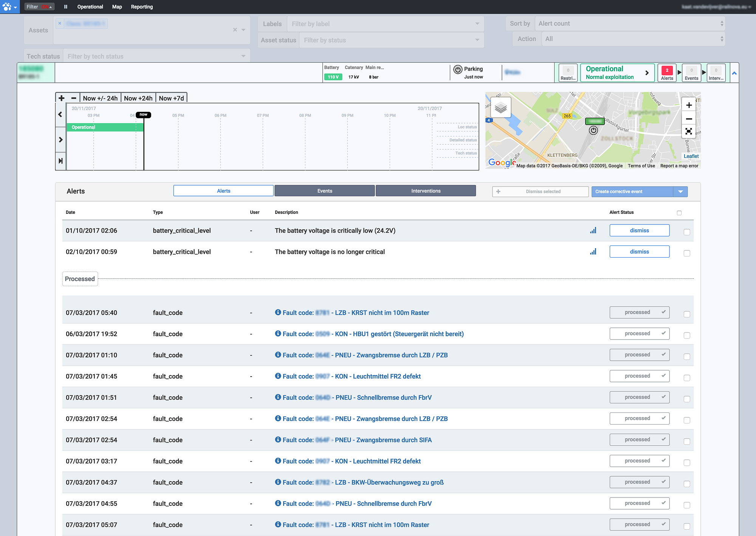
Task: Open chart icon for critically low battery alert
Action: coord(593,230)
